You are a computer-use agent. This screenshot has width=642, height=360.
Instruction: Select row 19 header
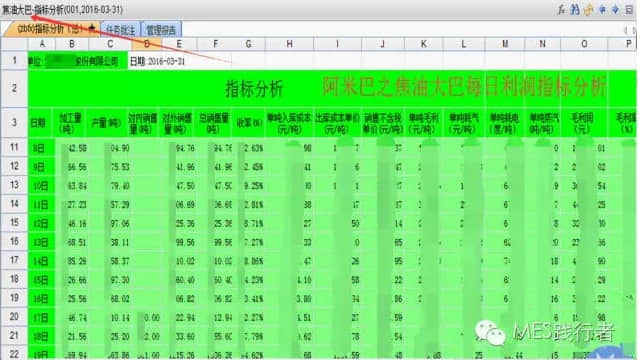click(14, 298)
